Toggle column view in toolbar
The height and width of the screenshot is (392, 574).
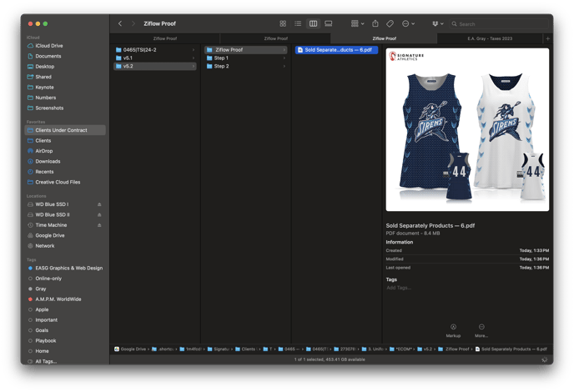(x=313, y=24)
